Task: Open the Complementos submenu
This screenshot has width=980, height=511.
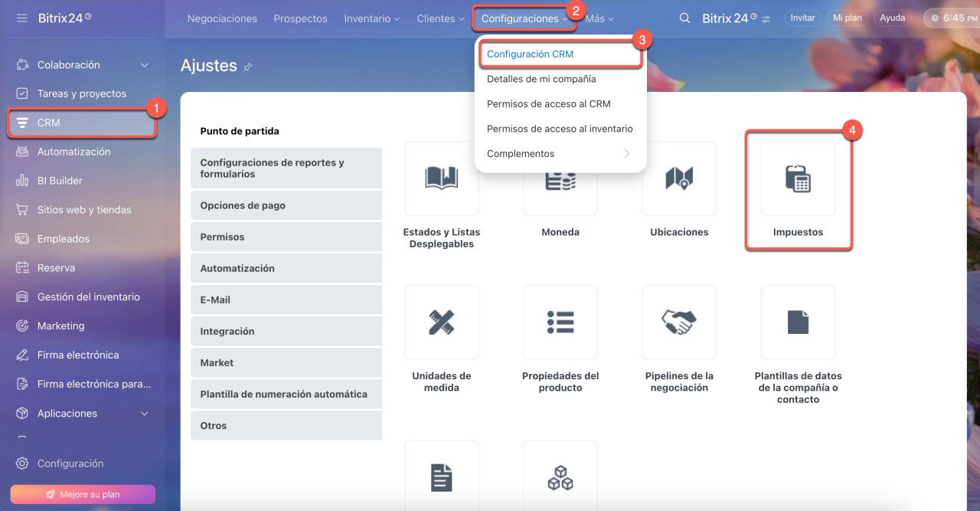Action: [x=559, y=154]
